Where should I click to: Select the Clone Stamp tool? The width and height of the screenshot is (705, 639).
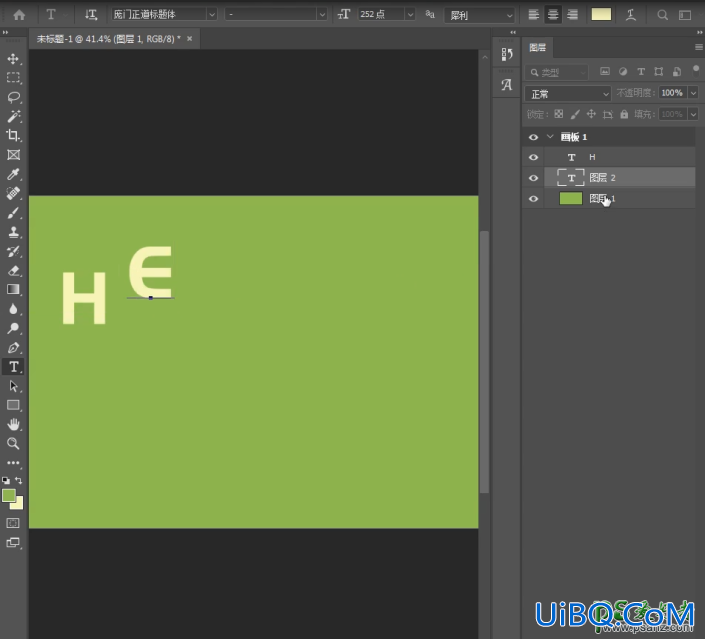(13, 232)
